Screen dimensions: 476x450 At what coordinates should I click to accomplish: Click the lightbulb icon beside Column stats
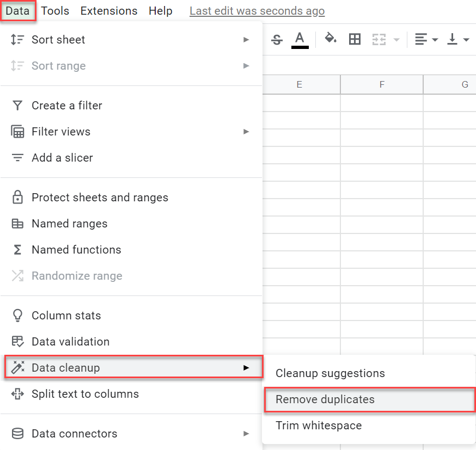(x=17, y=315)
